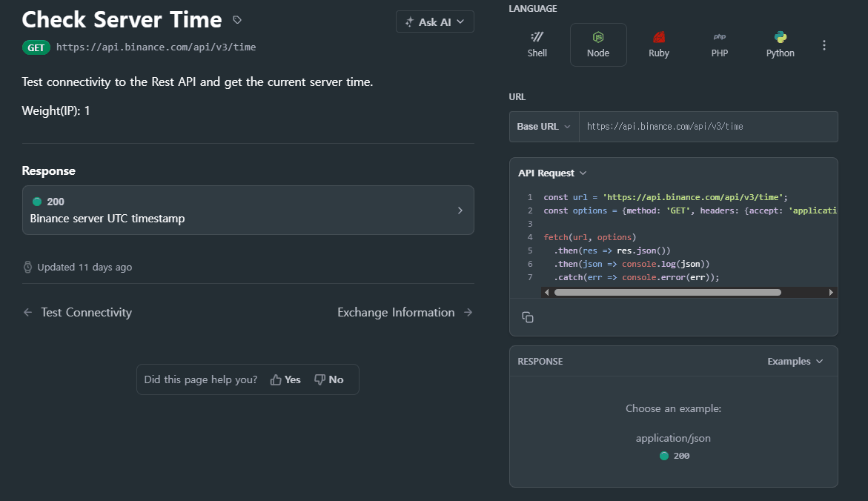Expand the Base URL dropdown
Viewport: 868px width, 501px height.
point(544,127)
